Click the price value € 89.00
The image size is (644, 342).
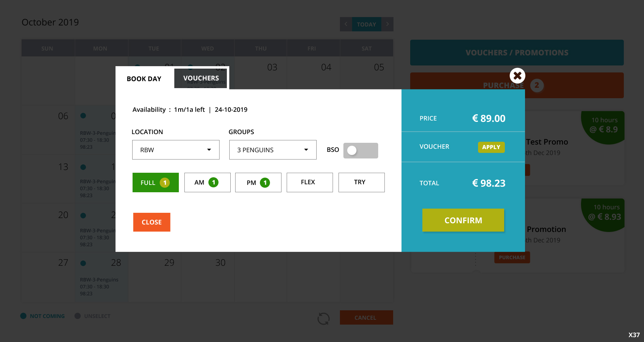pos(489,118)
